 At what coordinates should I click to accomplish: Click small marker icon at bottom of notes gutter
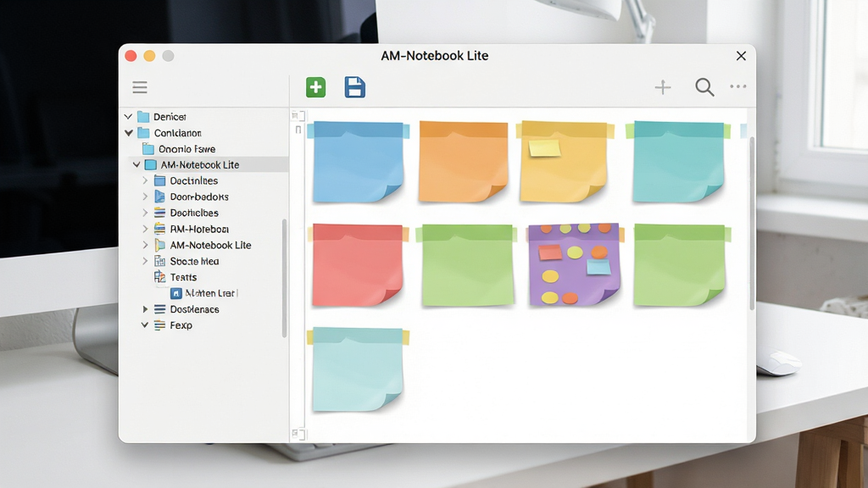[298, 435]
